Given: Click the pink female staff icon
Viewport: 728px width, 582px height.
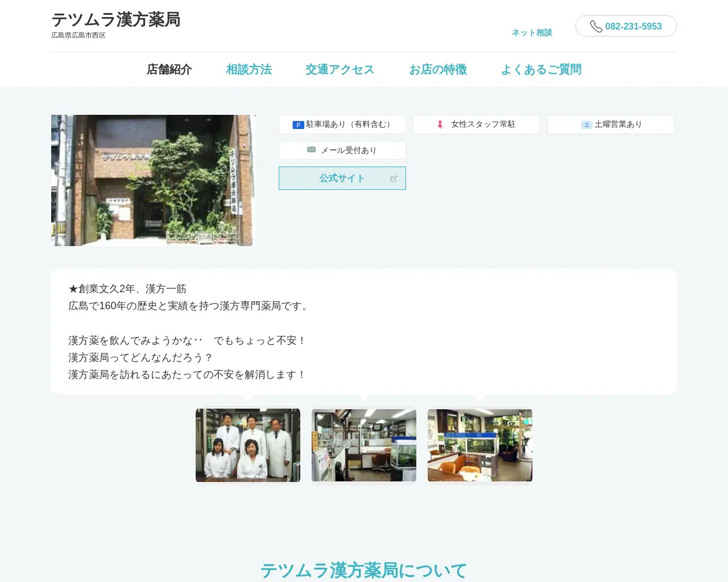Looking at the screenshot, I should point(440,124).
